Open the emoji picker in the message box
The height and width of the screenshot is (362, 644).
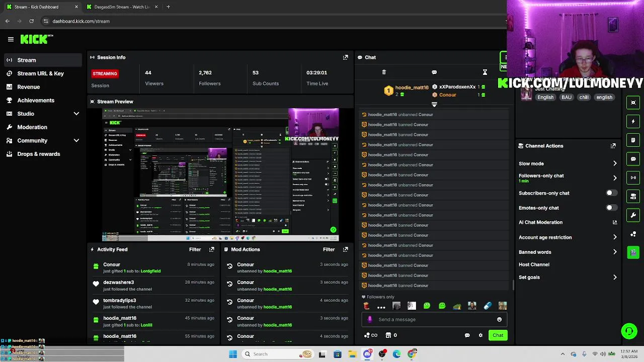point(499,319)
